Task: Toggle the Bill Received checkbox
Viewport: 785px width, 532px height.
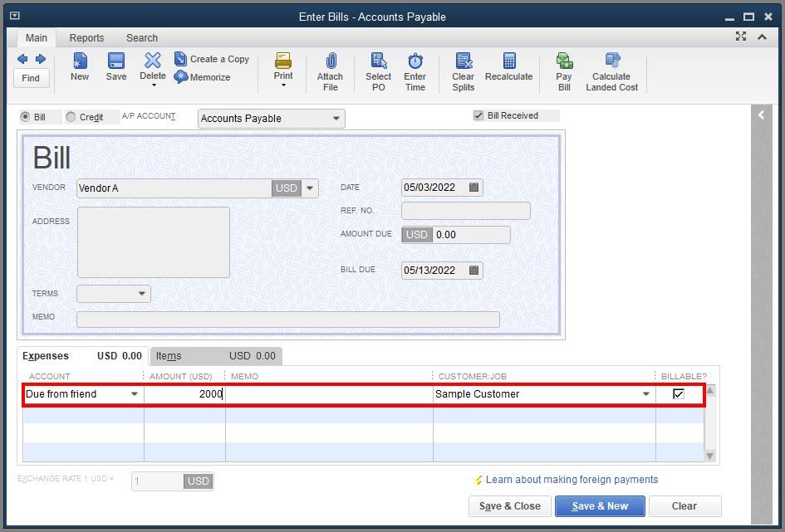Action: click(478, 115)
